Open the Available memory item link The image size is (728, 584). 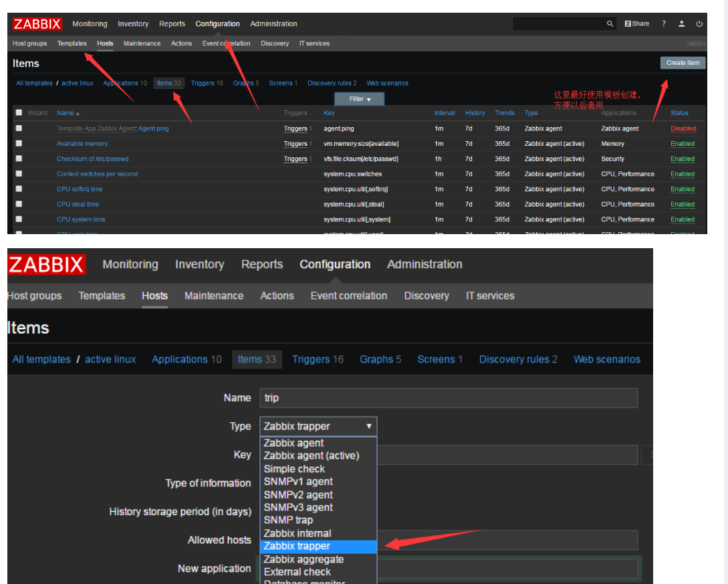(x=82, y=143)
